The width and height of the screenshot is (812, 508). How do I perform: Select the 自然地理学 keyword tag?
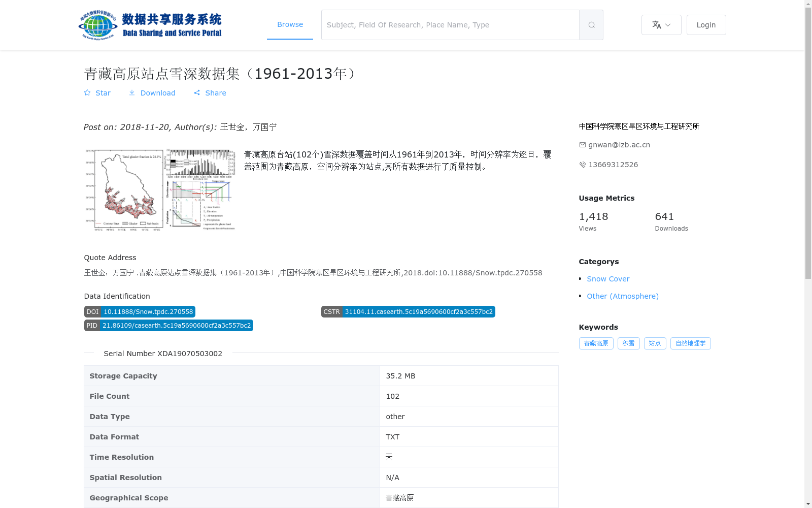click(x=691, y=343)
